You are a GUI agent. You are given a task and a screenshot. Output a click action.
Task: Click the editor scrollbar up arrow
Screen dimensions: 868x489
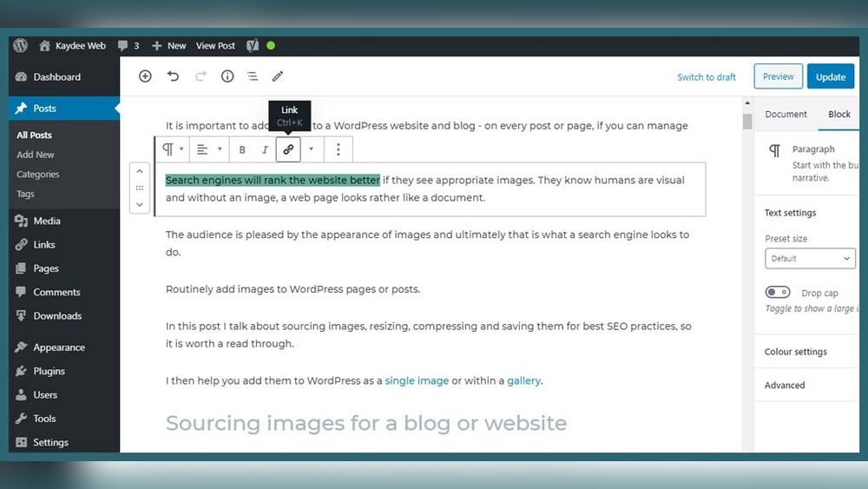point(747,103)
